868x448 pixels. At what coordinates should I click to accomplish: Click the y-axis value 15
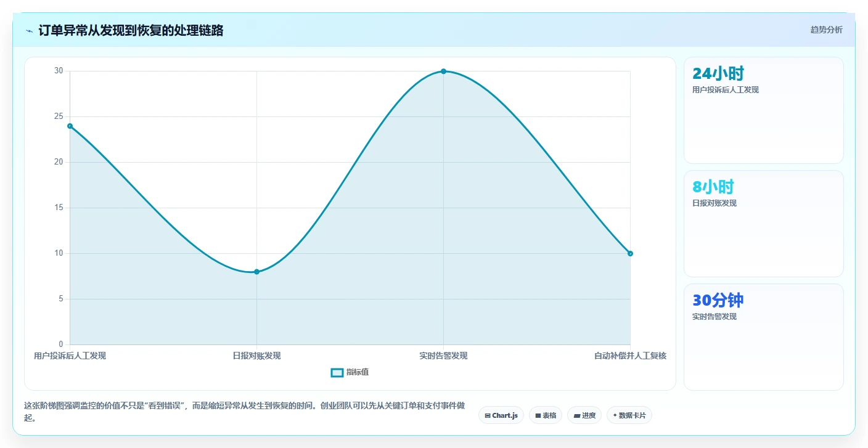point(59,208)
